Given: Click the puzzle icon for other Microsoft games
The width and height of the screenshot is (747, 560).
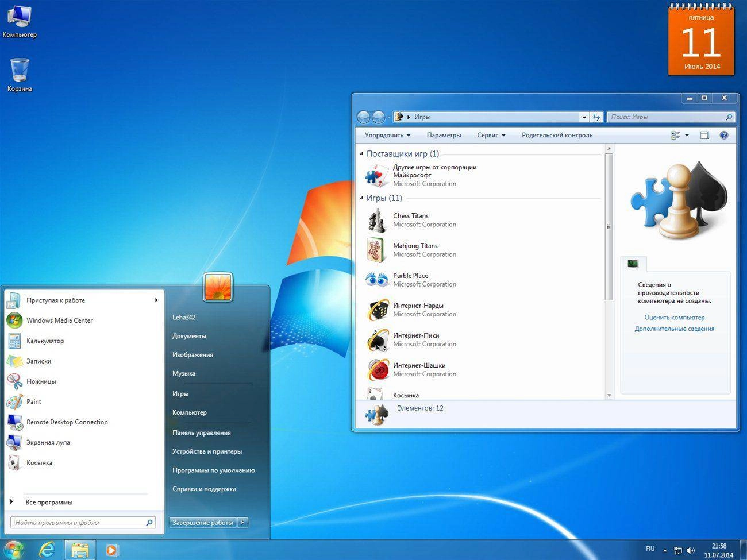Looking at the screenshot, I should click(x=377, y=176).
